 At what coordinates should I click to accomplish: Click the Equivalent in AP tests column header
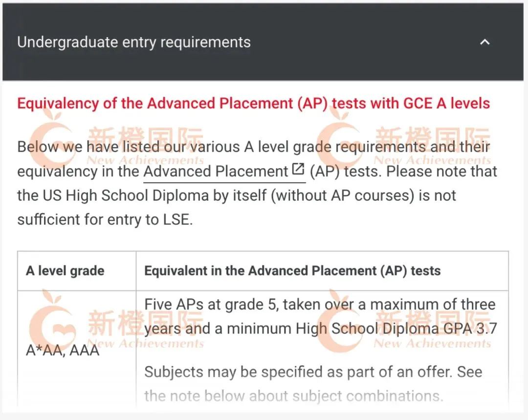pyautogui.click(x=292, y=271)
